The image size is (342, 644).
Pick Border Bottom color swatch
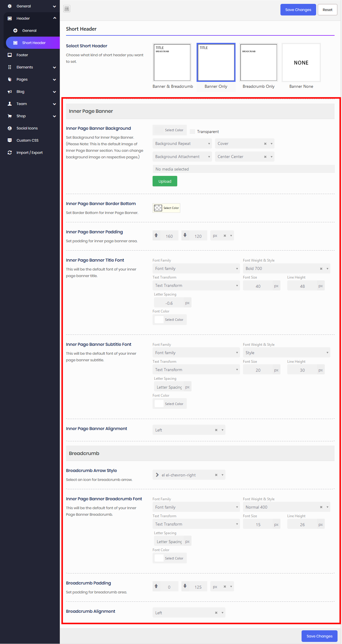158,208
